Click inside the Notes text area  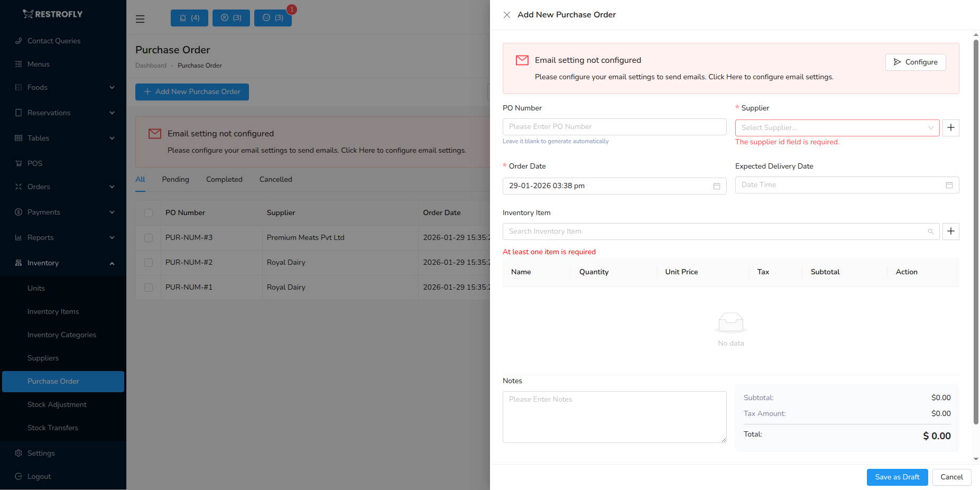(613, 417)
